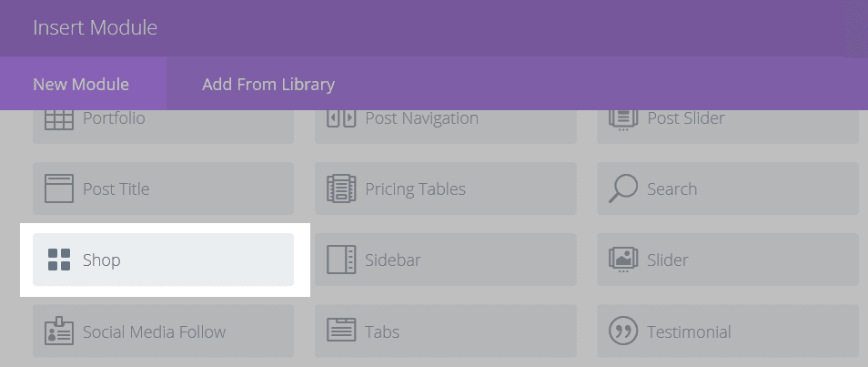Choose the Testimonial quote icon
Viewport: 868px width, 367px height.
pos(623,331)
